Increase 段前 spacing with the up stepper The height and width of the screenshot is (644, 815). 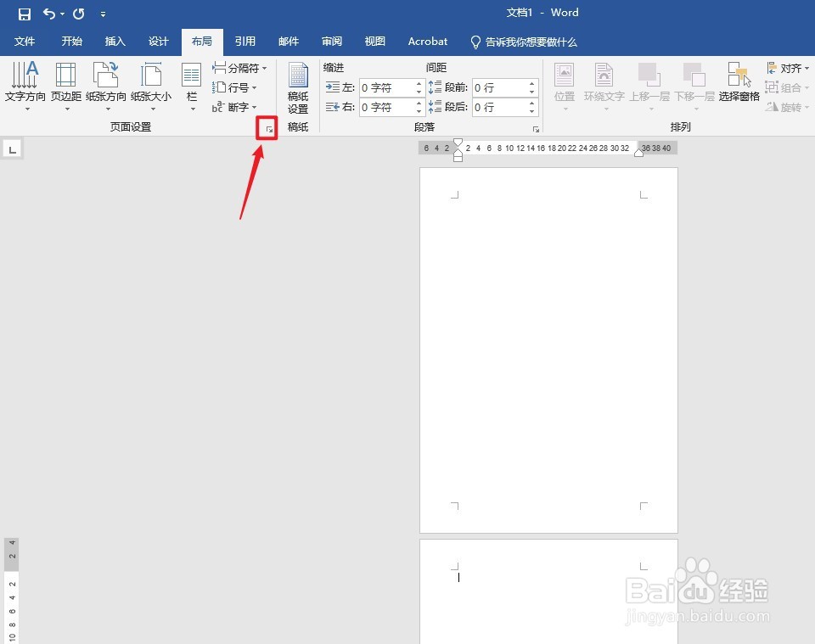point(531,82)
